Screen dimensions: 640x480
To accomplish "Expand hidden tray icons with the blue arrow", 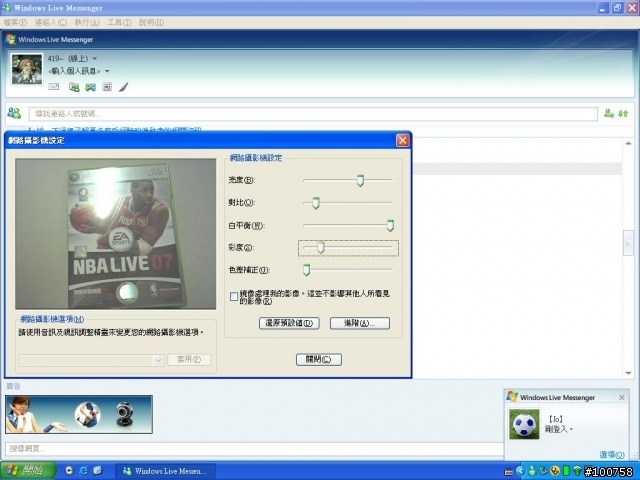I will pos(520,471).
